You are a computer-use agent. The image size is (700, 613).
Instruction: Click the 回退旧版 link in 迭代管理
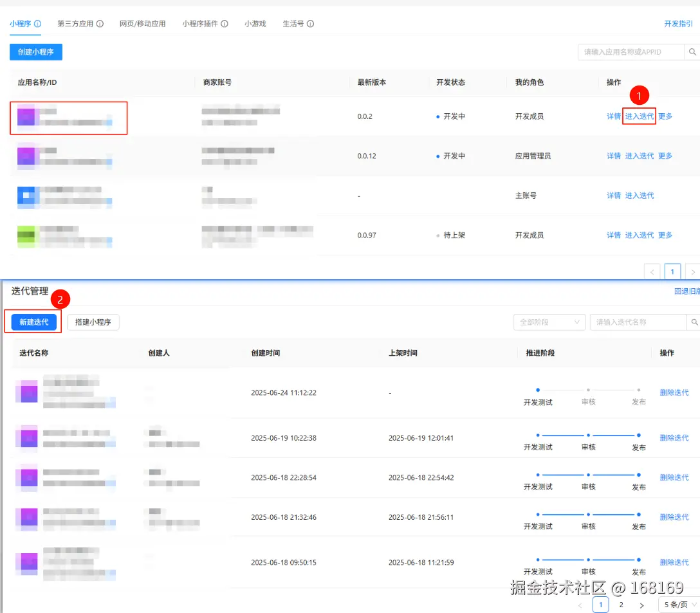[x=687, y=291]
